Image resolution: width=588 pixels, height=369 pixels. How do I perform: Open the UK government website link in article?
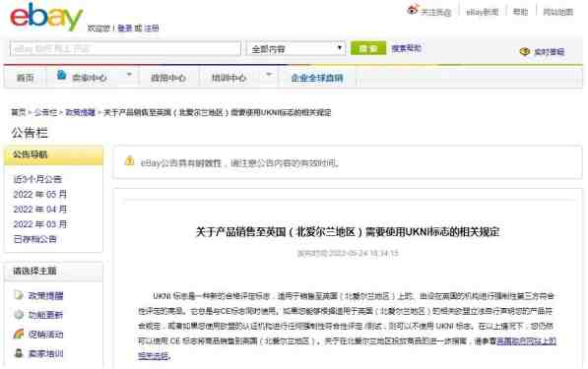pos(526,340)
